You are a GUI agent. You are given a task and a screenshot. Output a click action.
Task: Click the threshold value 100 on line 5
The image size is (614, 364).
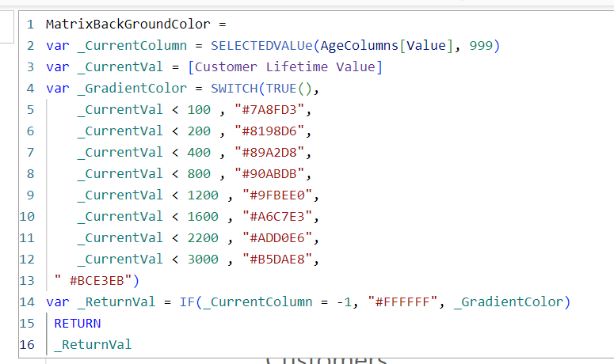[x=199, y=109]
